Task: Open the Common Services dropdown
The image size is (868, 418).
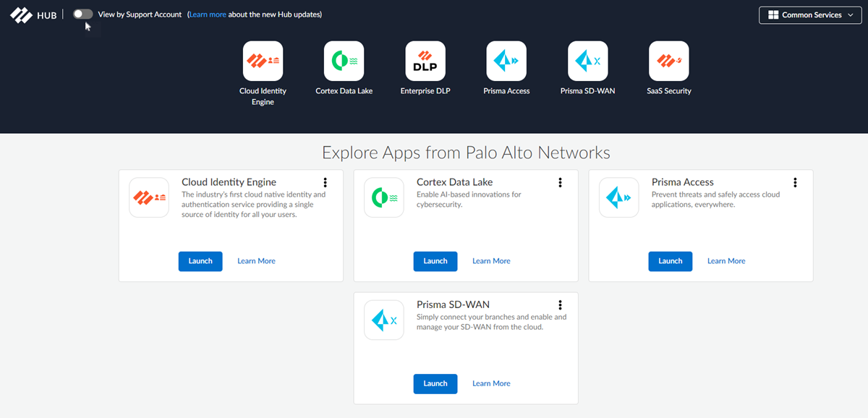Action: [810, 15]
